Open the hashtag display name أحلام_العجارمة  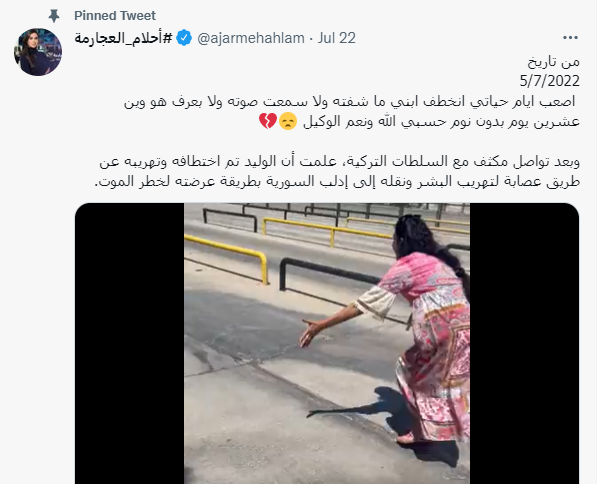click(123, 38)
